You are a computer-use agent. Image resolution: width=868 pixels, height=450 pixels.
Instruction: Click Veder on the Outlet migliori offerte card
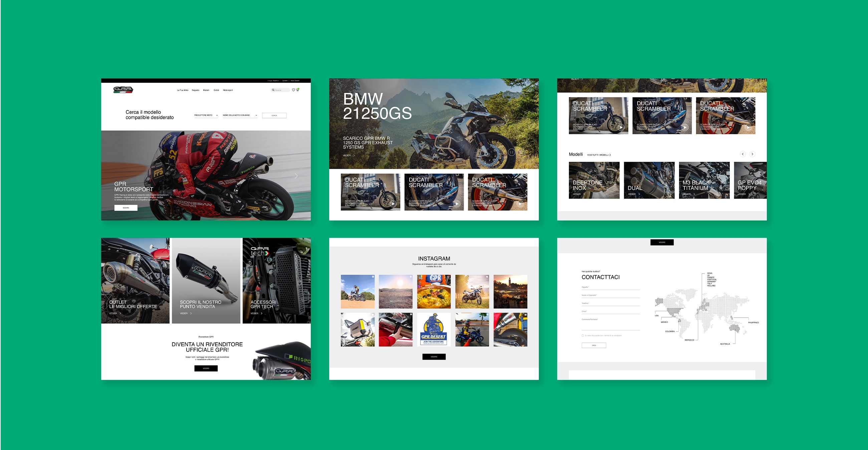[x=115, y=313]
